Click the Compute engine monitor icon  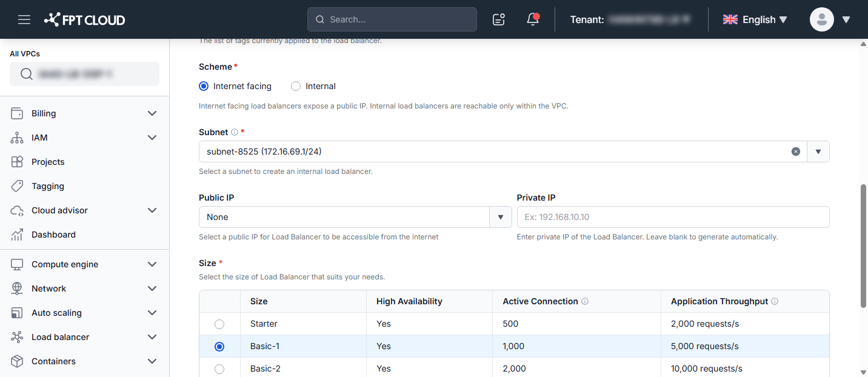coord(17,264)
